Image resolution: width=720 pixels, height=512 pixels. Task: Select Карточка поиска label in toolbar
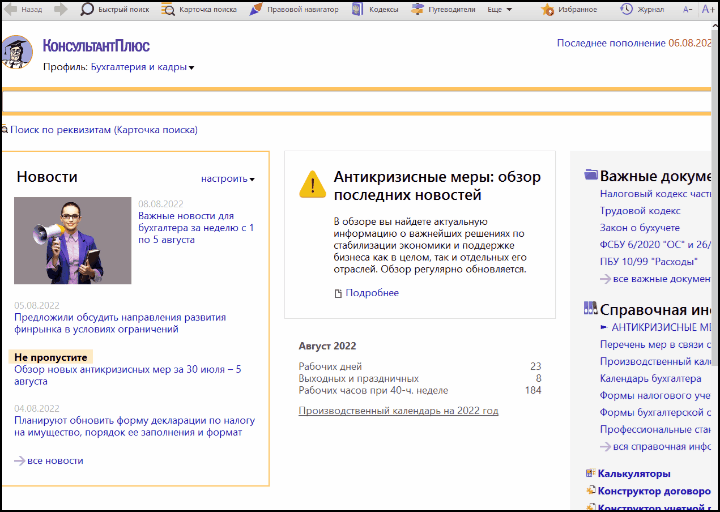[x=208, y=9]
